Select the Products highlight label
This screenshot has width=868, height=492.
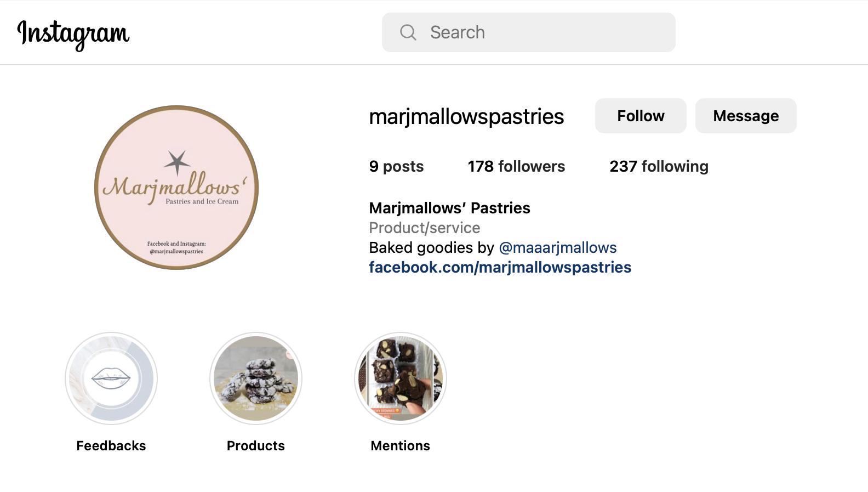[256, 445]
